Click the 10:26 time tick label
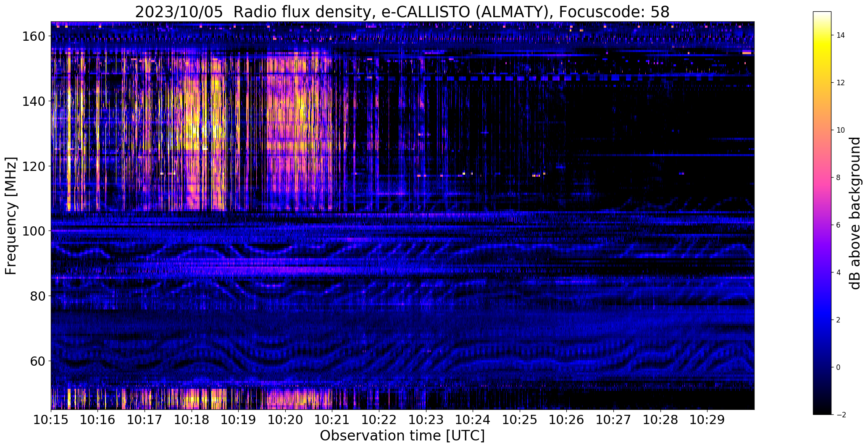Image resolution: width=868 pixels, height=448 pixels. (567, 420)
